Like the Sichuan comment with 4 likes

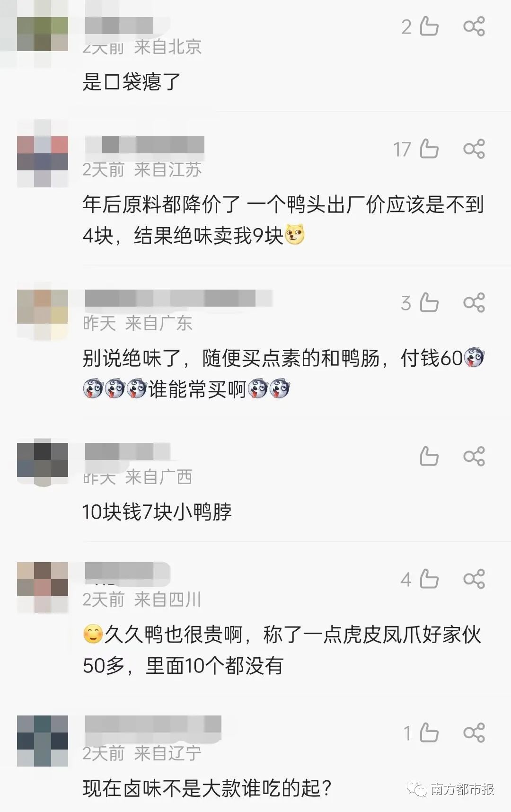(429, 579)
